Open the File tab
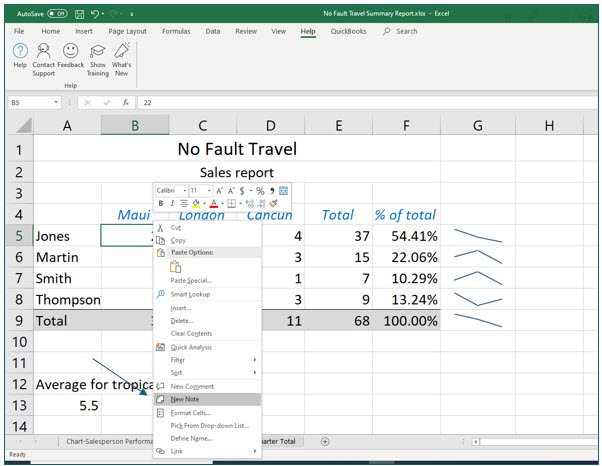 click(x=19, y=31)
